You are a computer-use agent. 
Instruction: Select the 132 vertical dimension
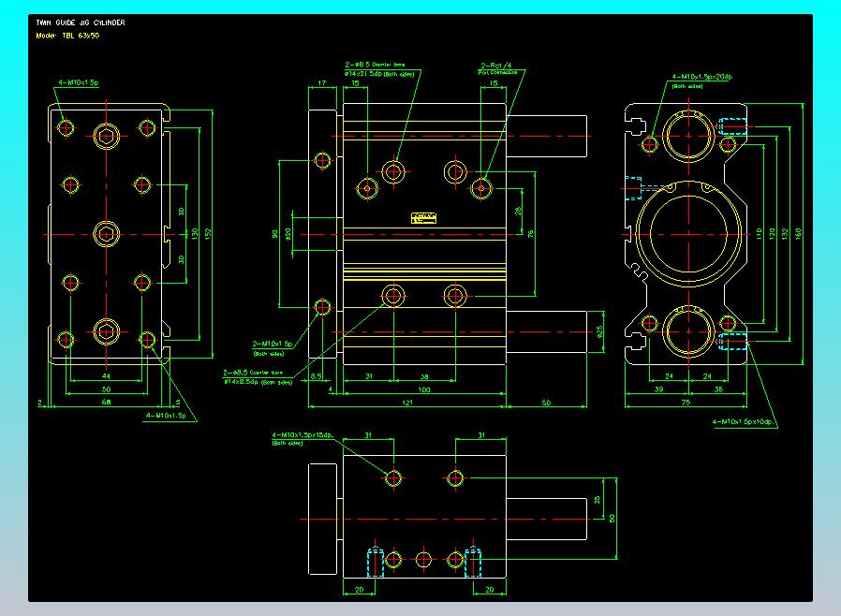pos(785,234)
